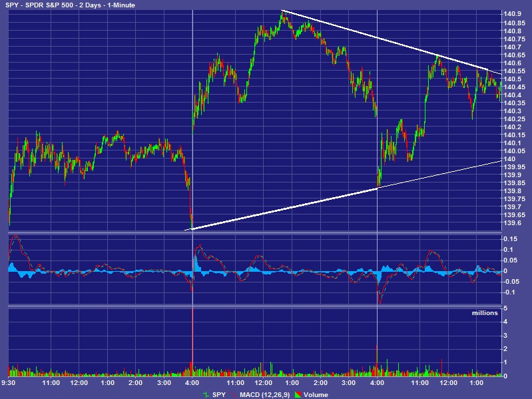Click the 140.45 price axis label

[515, 87]
